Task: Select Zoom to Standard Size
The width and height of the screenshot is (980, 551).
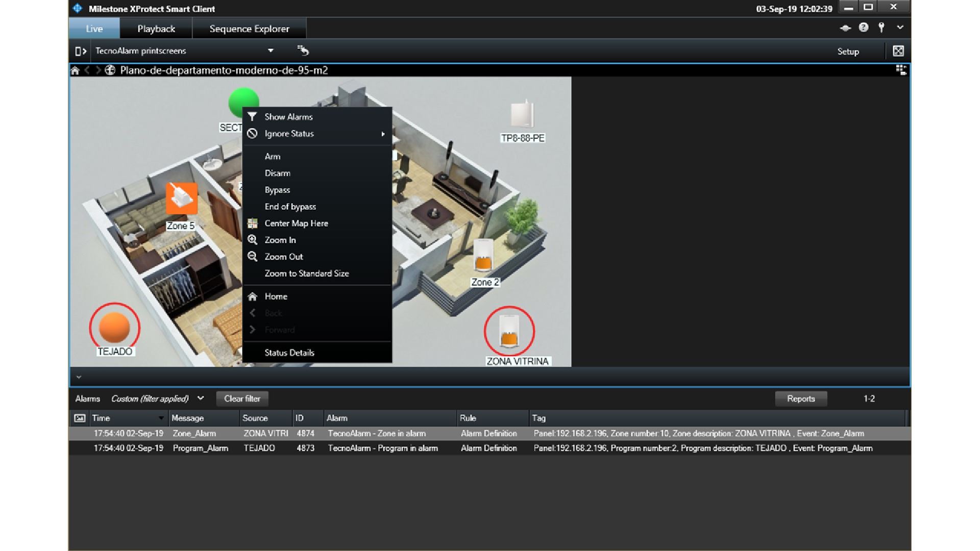Action: tap(317, 273)
